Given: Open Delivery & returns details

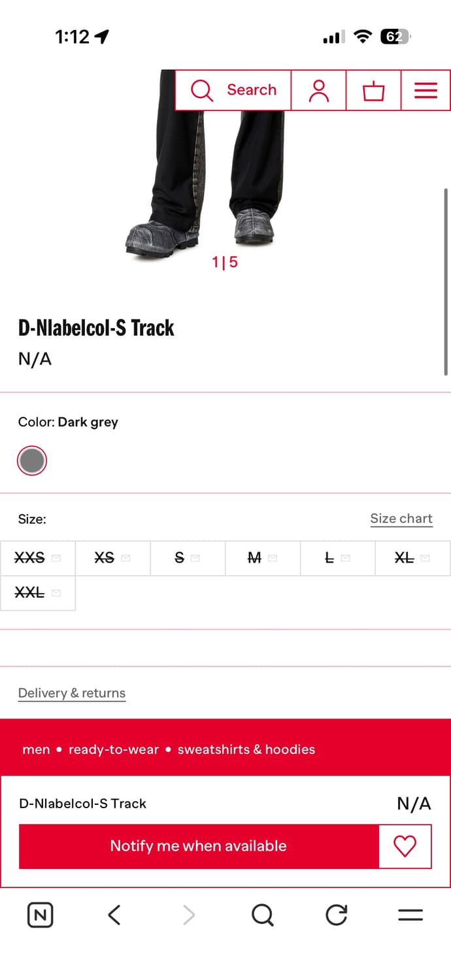Looking at the screenshot, I should [x=72, y=693].
